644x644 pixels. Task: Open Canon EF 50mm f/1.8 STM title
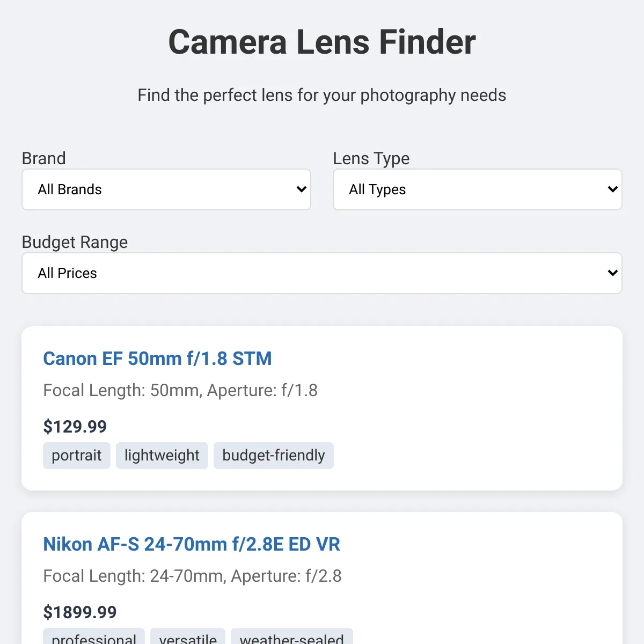point(157,358)
